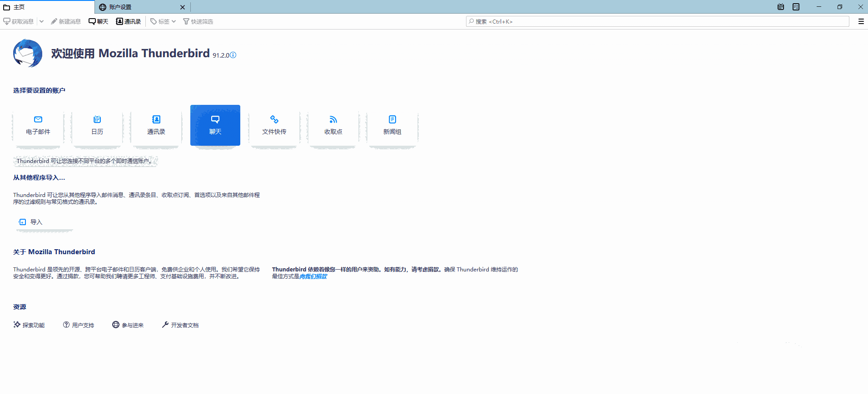Open Address Book (通讯录) from the toolbar

(129, 21)
